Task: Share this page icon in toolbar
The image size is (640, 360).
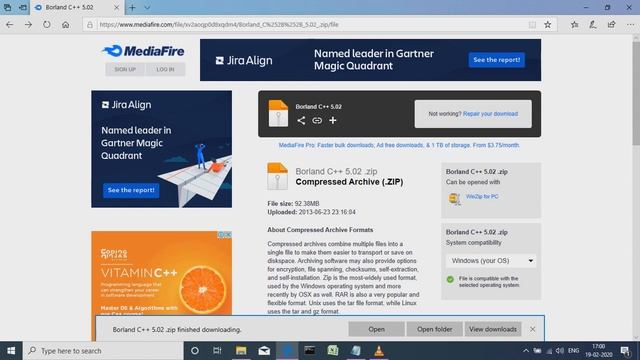Action: (x=611, y=24)
